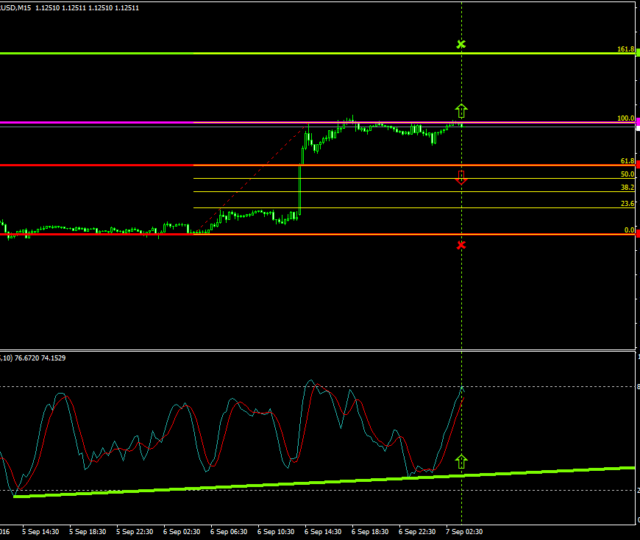Image resolution: width=640 pixels, height=540 pixels.
Task: Click the green up arrow above price
Action: pyautogui.click(x=461, y=110)
